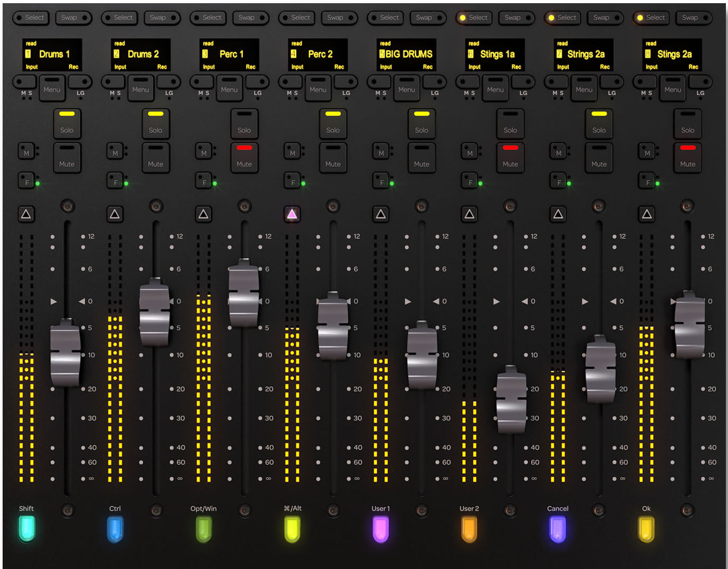Click the BIG DRUMS channel name display
The image size is (728, 569).
coord(406,55)
